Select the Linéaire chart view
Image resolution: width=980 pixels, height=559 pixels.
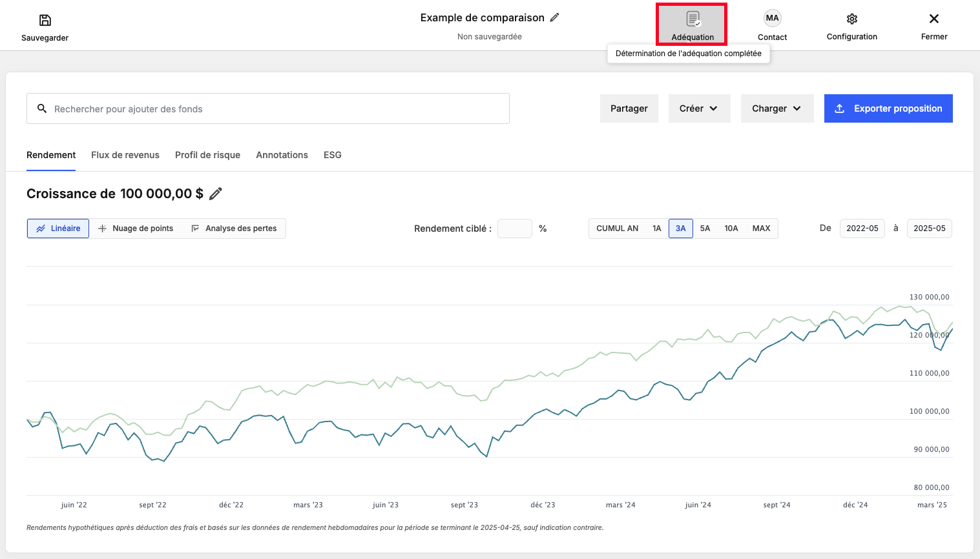pos(58,229)
